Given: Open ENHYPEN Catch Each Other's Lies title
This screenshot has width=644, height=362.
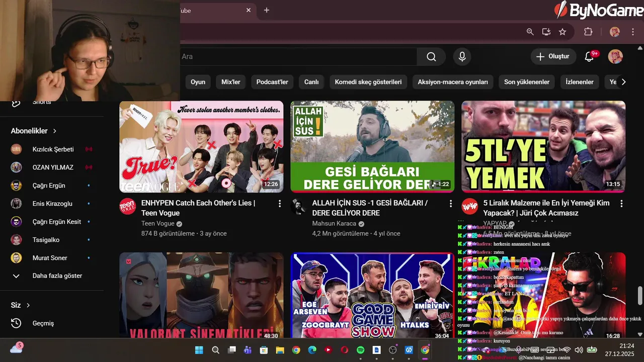Looking at the screenshot, I should point(198,208).
